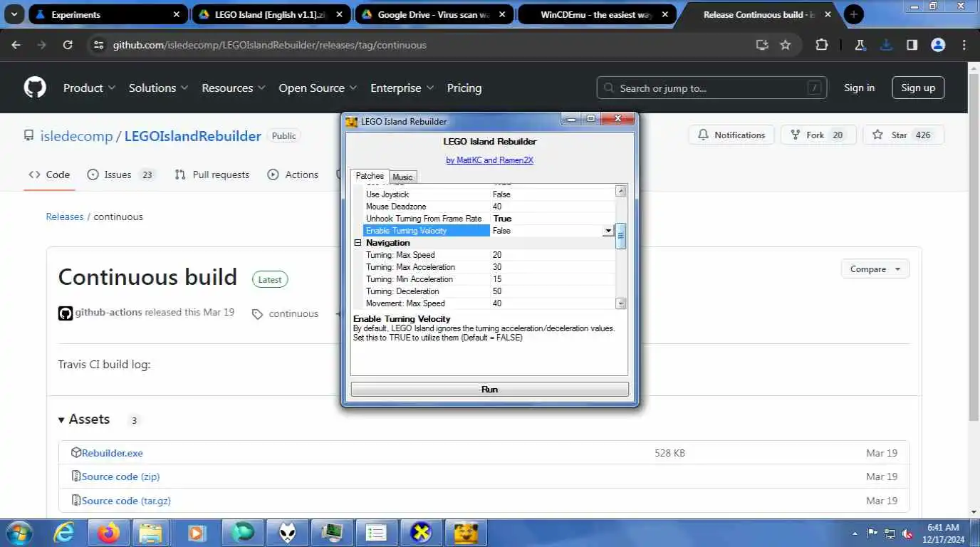The height and width of the screenshot is (547, 980).
Task: Expand the Resources navigation menu
Action: point(233,88)
